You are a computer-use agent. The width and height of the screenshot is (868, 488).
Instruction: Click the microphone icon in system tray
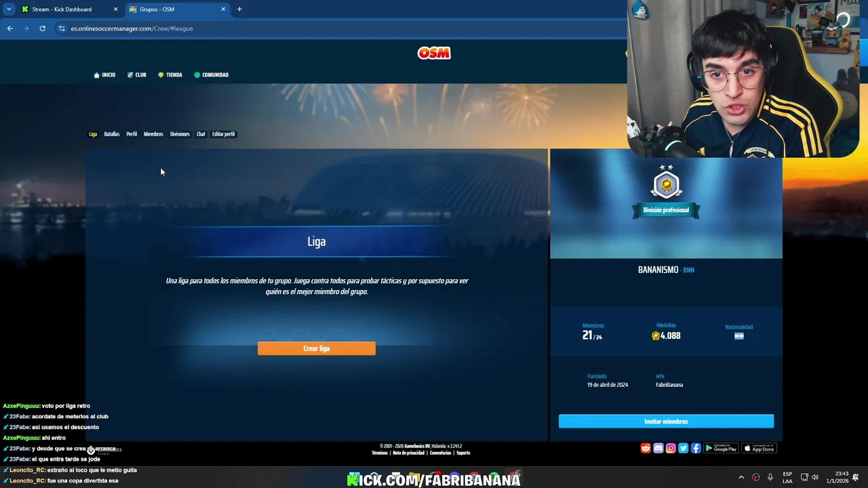pyautogui.click(x=770, y=477)
